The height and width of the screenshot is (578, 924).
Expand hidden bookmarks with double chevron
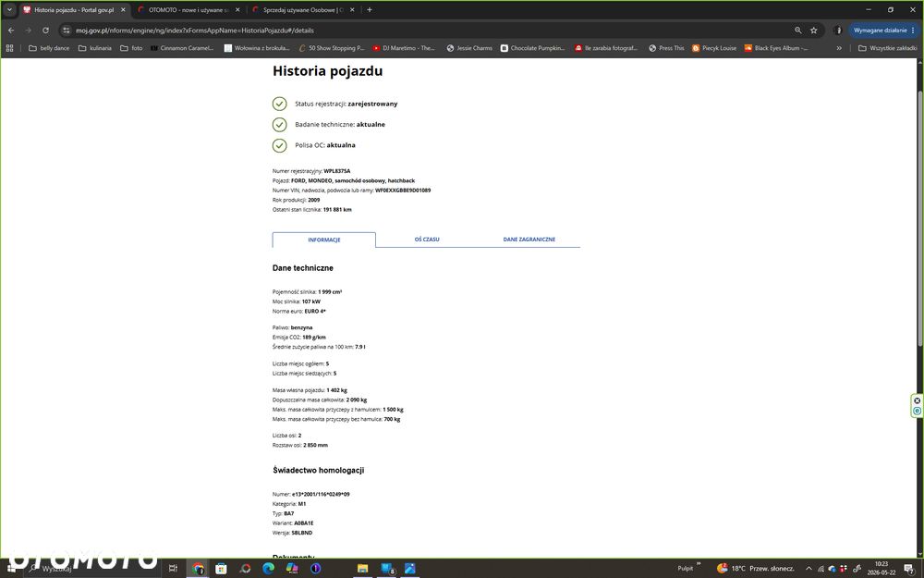(x=839, y=48)
